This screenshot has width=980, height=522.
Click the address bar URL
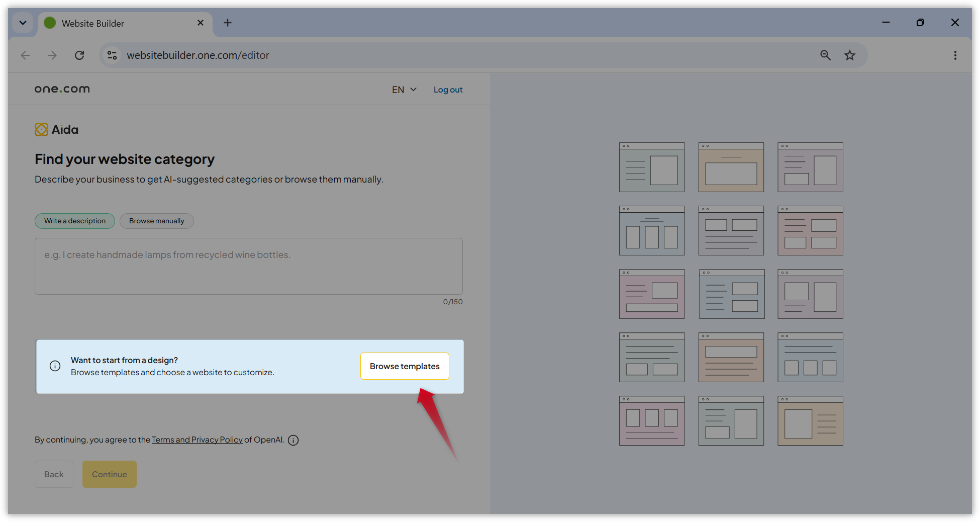pos(198,55)
